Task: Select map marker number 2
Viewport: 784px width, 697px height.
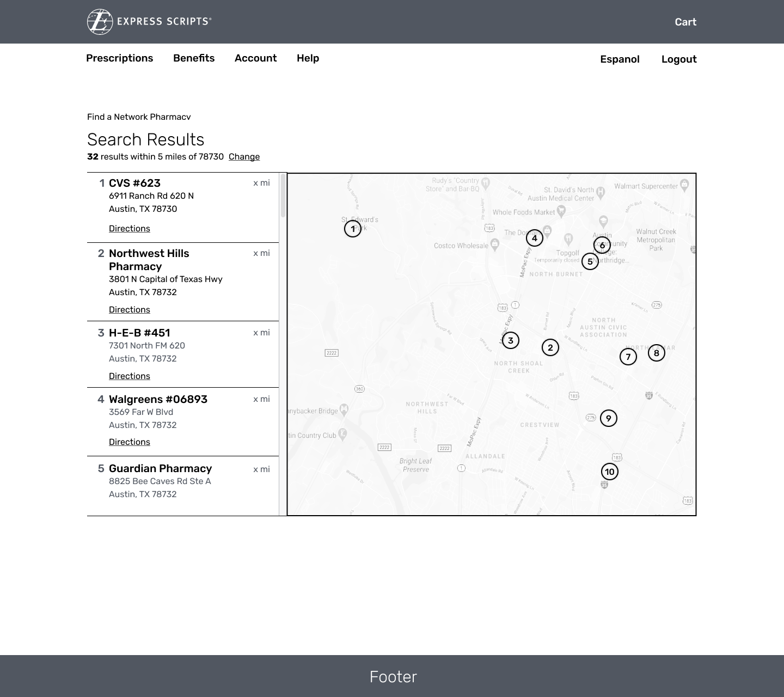Action: coord(550,347)
